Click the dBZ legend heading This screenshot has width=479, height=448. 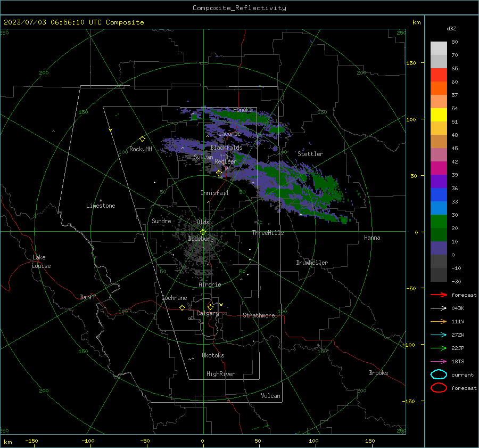pos(451,29)
